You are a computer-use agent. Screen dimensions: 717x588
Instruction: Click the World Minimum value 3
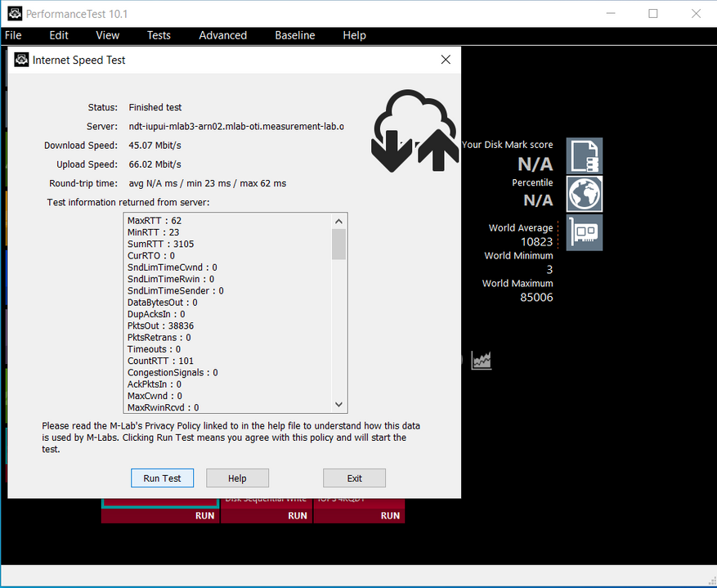pyautogui.click(x=549, y=270)
